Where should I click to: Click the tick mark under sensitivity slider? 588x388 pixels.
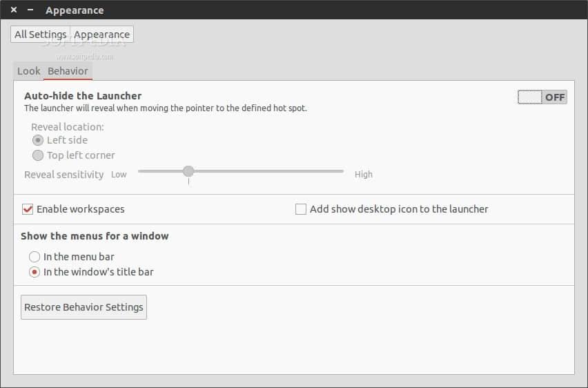(188, 182)
